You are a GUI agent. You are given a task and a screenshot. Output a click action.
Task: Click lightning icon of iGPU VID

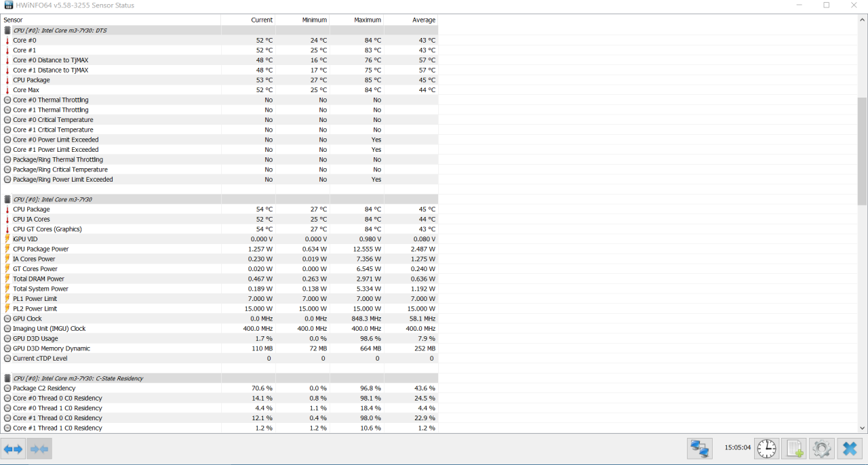(x=7, y=239)
